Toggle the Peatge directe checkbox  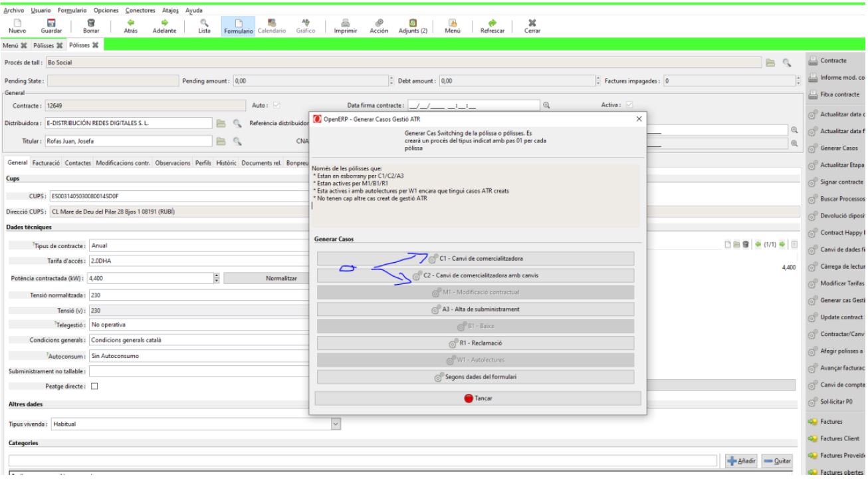(x=94, y=386)
